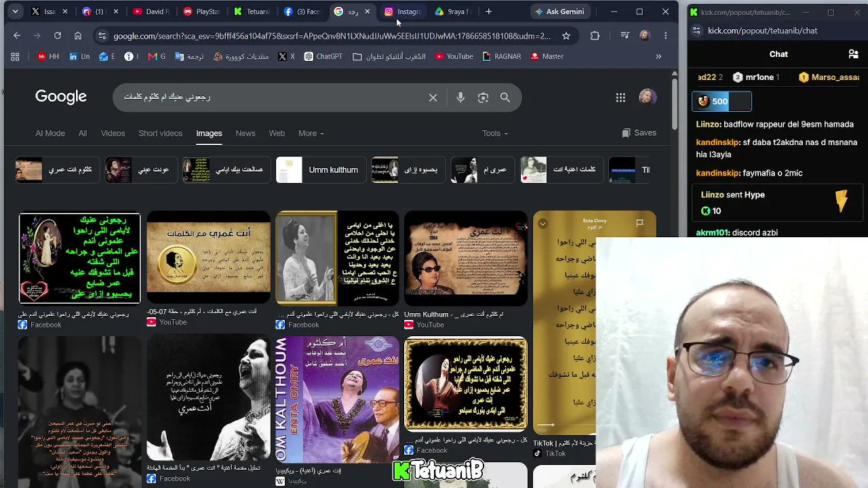Click the Google logo
This screenshot has height=488, width=868.
(61, 97)
